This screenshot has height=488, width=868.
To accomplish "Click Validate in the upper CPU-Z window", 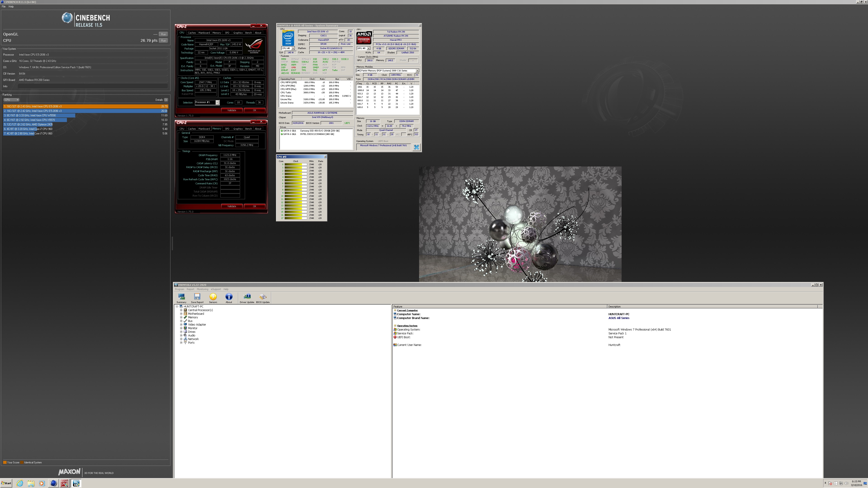I will pyautogui.click(x=232, y=110).
